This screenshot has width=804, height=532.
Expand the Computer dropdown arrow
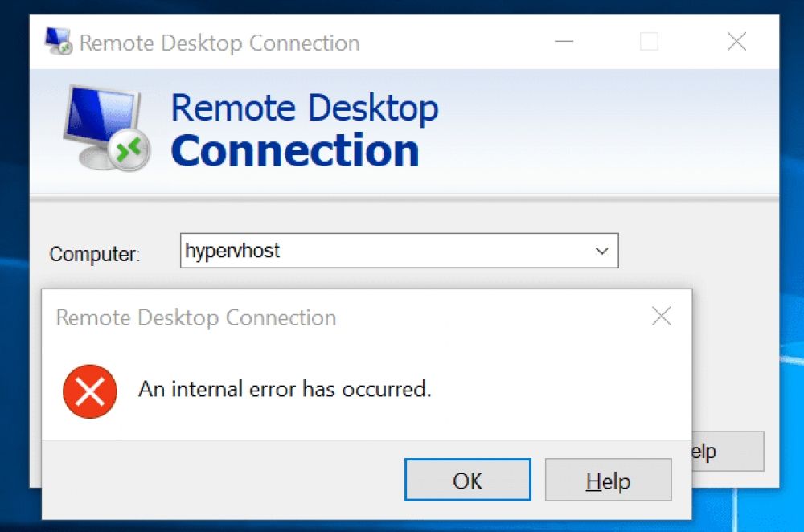[x=601, y=251]
